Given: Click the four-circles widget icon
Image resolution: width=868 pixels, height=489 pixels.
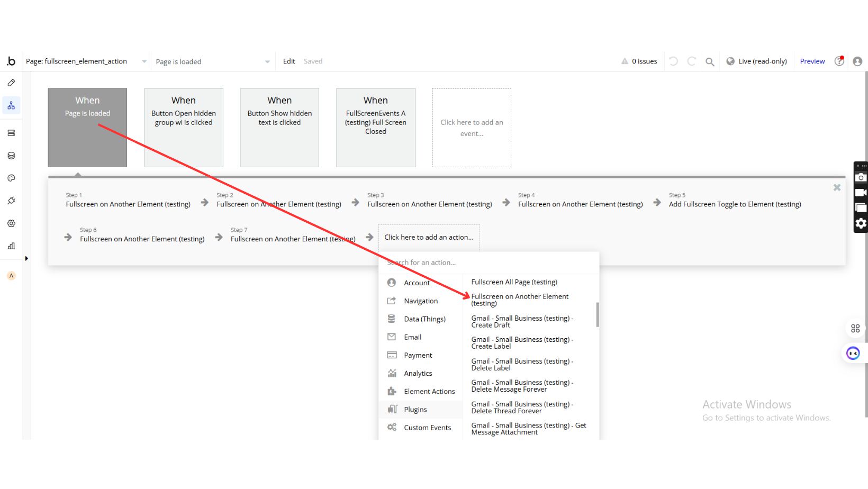Looking at the screenshot, I should tap(855, 329).
